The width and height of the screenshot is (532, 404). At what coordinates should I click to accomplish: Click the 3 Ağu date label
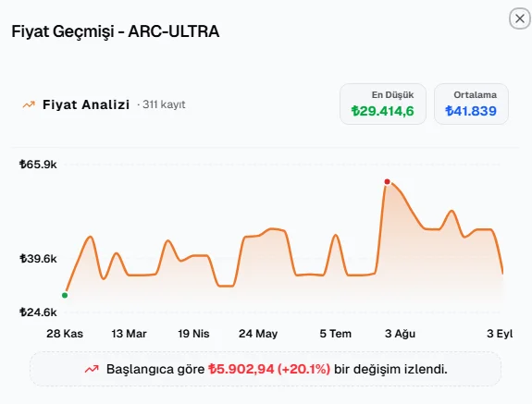coord(400,334)
